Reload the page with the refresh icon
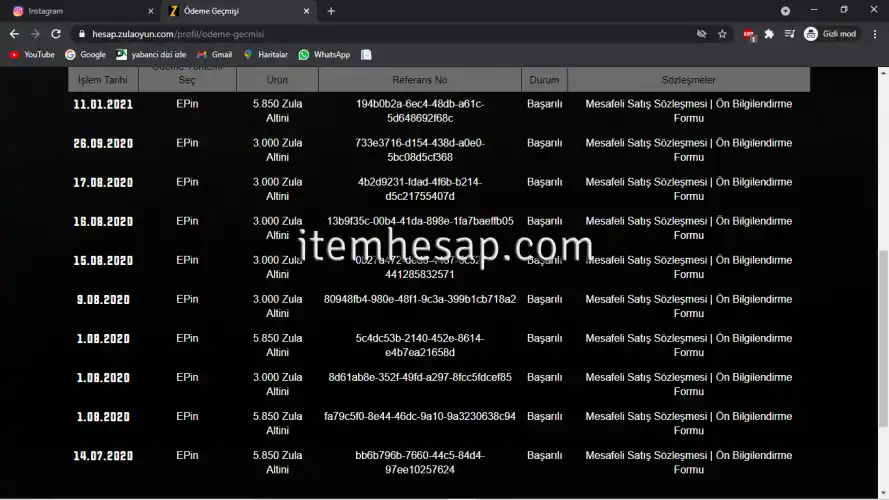The height and width of the screenshot is (500, 889). [56, 33]
